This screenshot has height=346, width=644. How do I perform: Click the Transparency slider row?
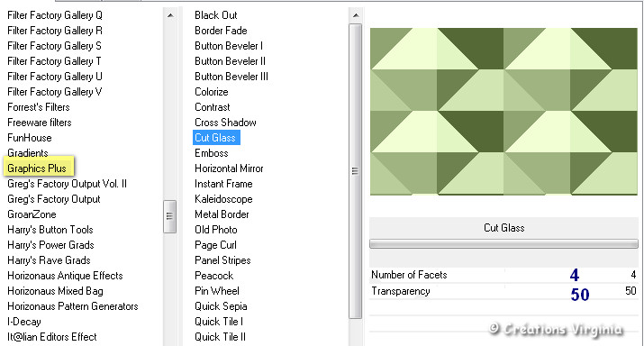(x=503, y=291)
